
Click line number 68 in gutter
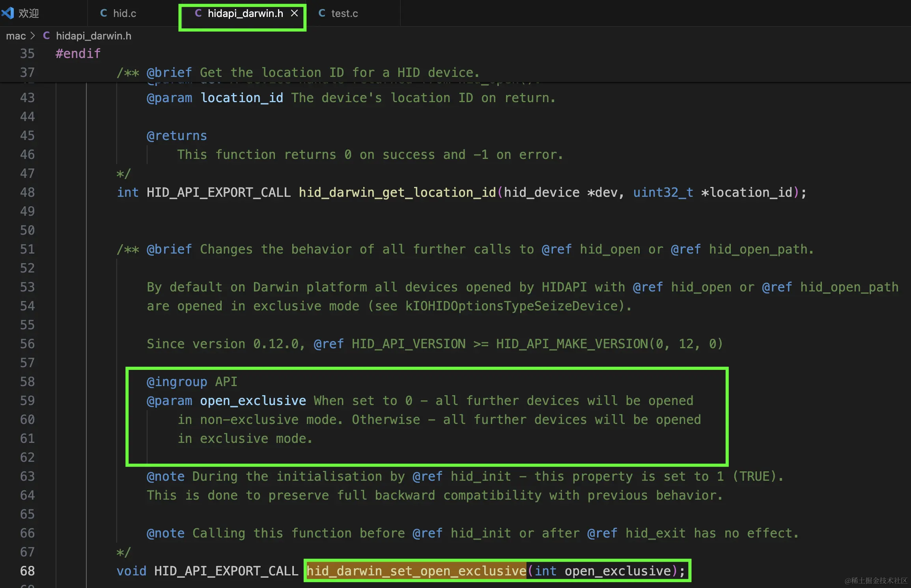[27, 571]
